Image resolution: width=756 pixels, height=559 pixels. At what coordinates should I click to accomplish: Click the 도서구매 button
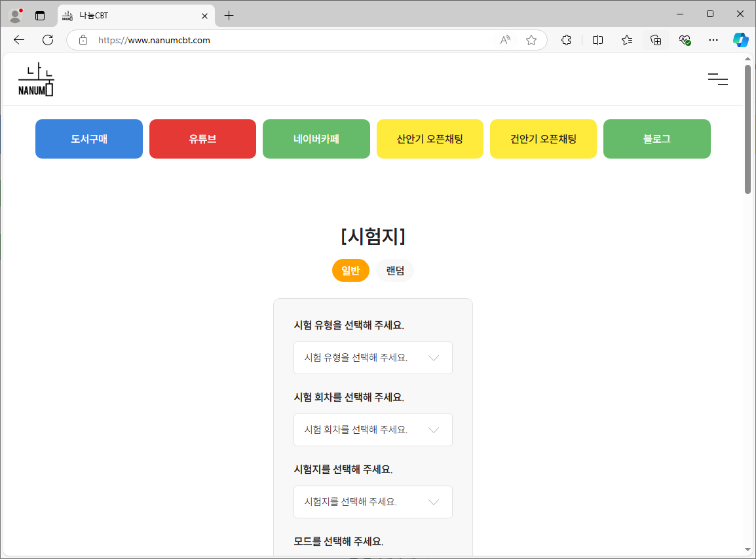(x=88, y=138)
